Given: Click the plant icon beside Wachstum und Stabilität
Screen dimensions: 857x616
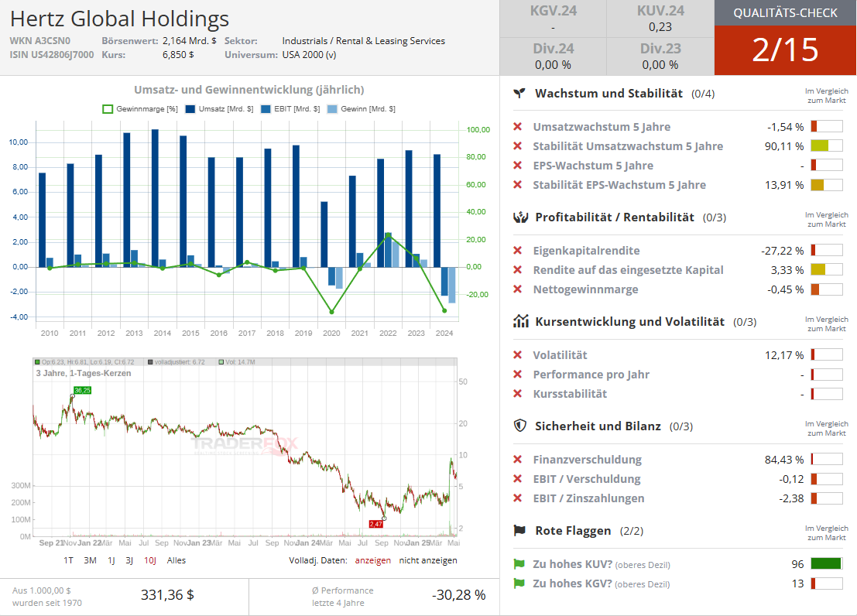Looking at the screenshot, I should point(519,94).
